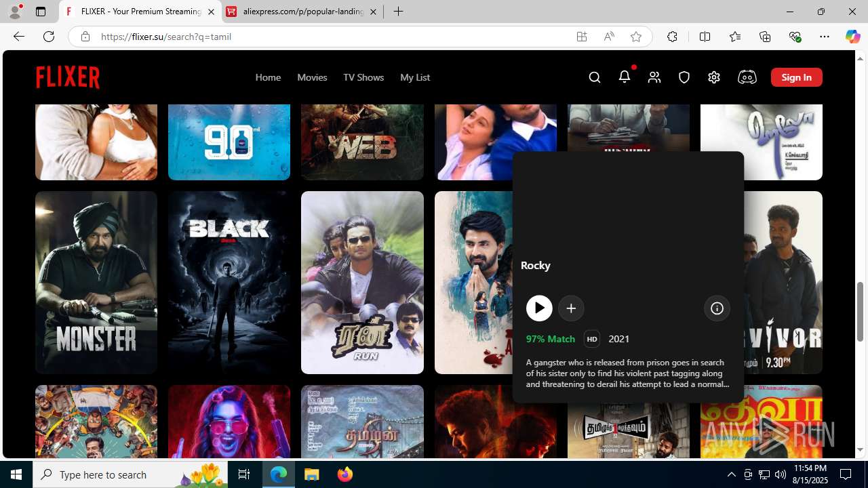Image resolution: width=868 pixels, height=488 pixels.
Task: Open the Black movie poster
Action: 229,283
